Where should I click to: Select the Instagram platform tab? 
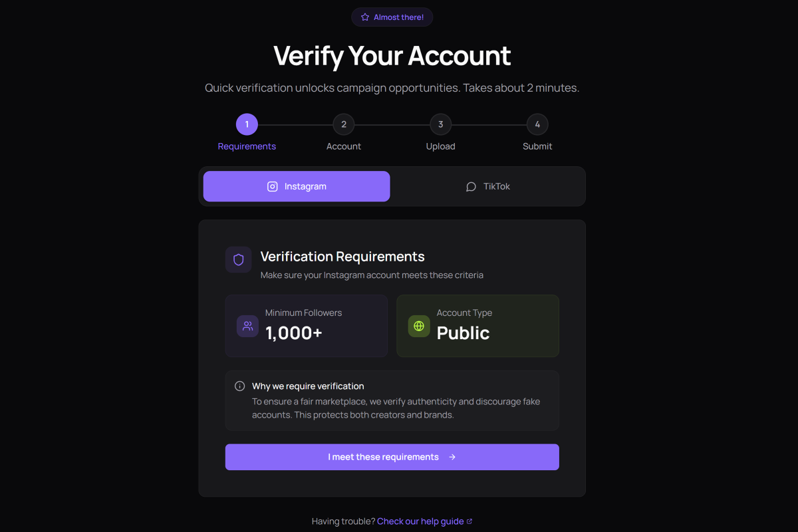pyautogui.click(x=296, y=186)
